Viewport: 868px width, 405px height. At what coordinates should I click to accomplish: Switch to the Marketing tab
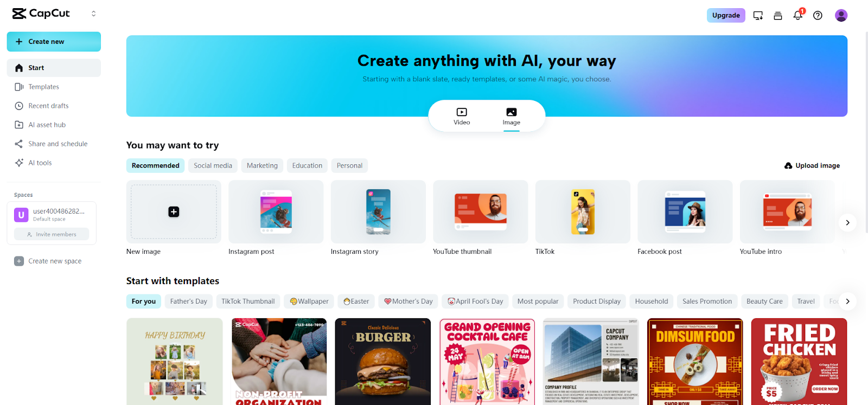[x=262, y=165]
